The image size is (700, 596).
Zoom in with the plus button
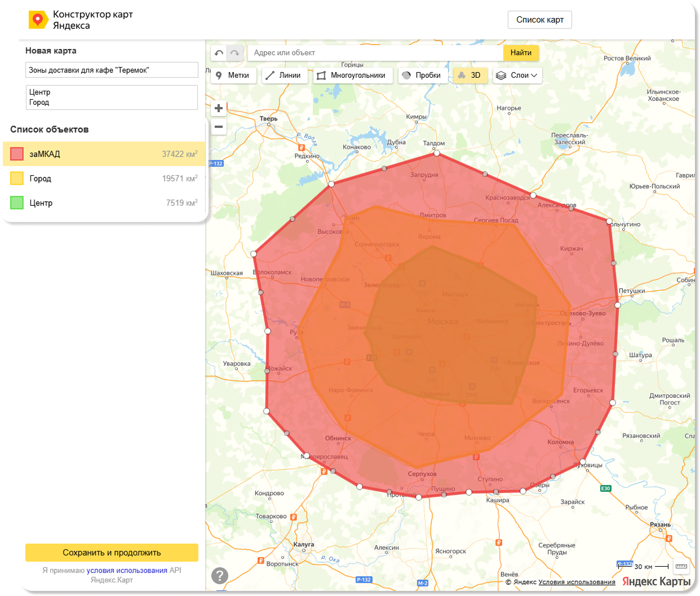click(219, 108)
